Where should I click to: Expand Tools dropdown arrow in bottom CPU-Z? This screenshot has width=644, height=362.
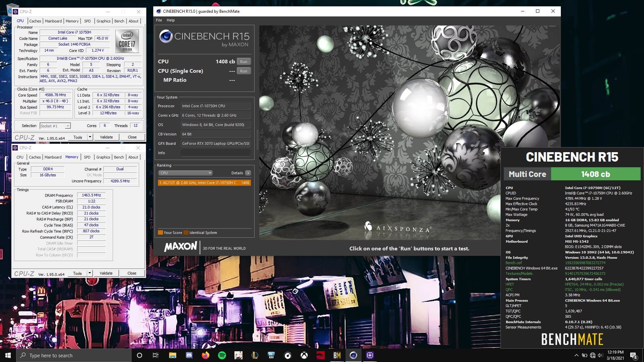pyautogui.click(x=90, y=273)
